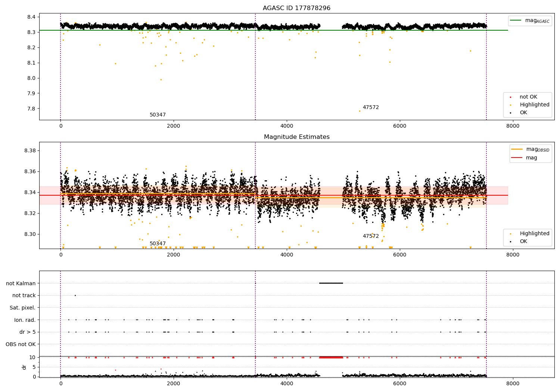
Task: Click the single black dot on the "not track" row
Action: click(75, 295)
